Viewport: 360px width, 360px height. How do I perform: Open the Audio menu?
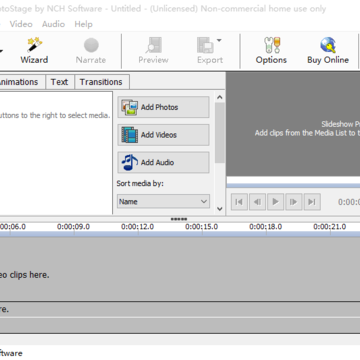53,24
